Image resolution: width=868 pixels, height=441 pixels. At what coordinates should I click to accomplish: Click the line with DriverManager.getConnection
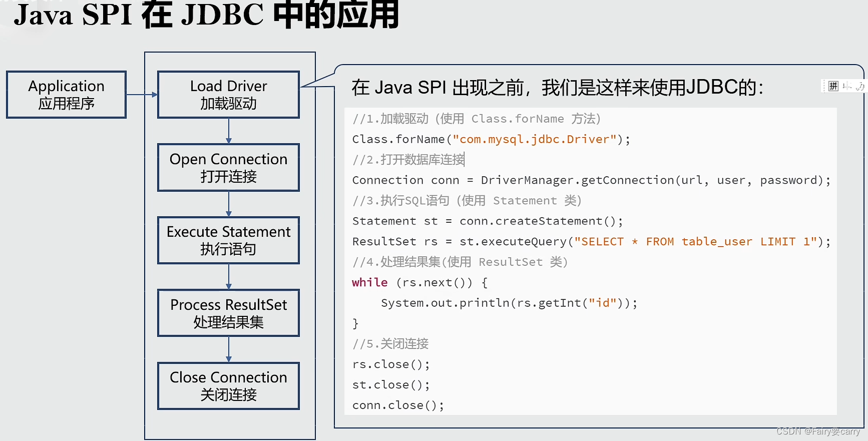tap(591, 180)
